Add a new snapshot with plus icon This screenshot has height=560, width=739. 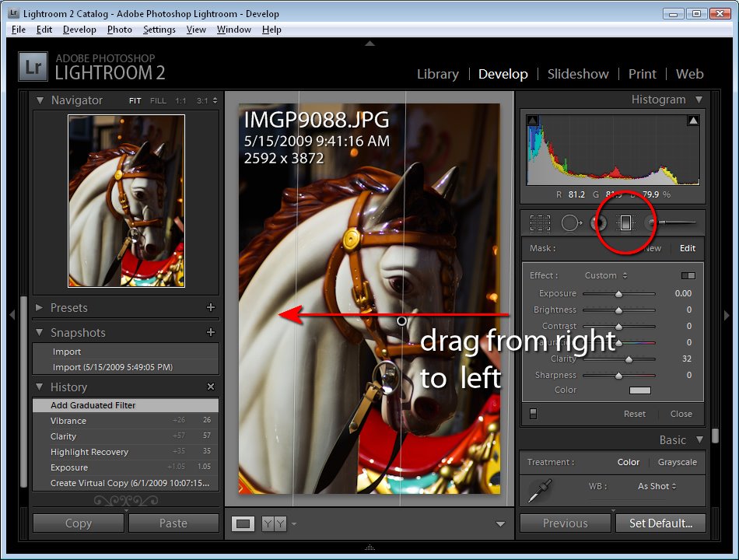(211, 332)
